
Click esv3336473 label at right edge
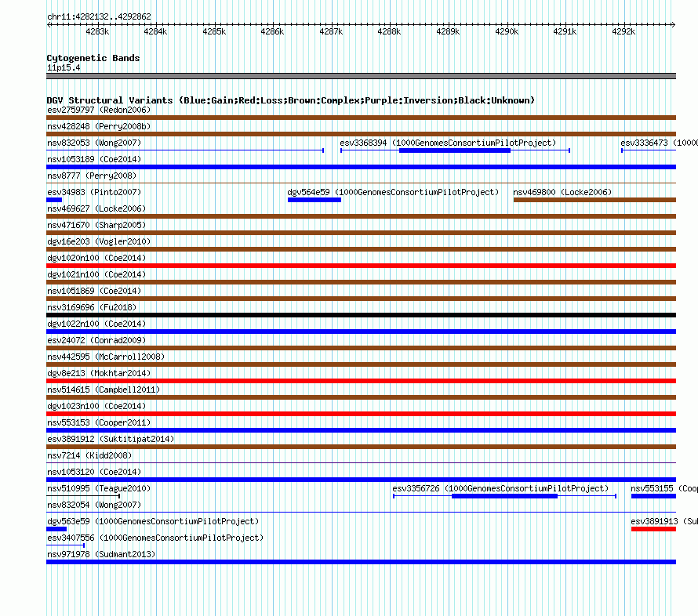coord(660,143)
